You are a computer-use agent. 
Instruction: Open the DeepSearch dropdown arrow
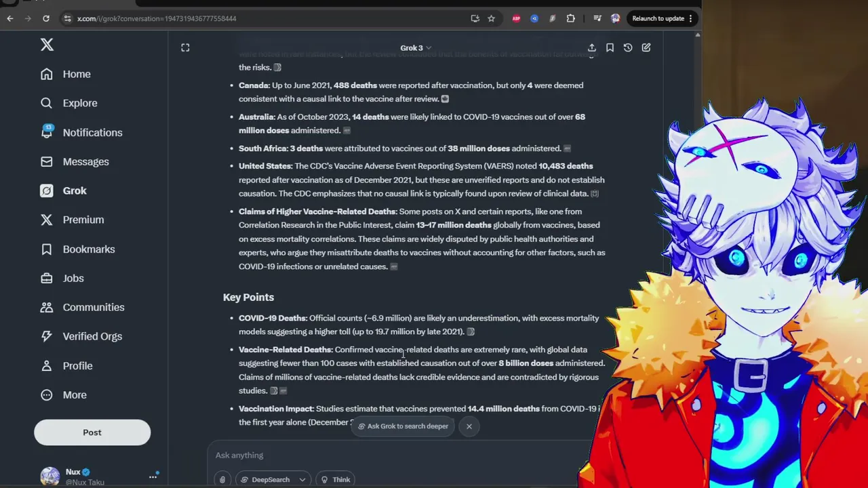tap(302, 480)
